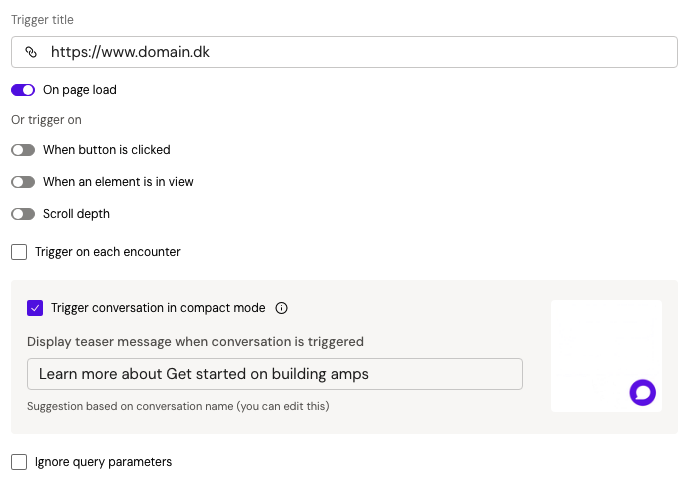This screenshot has width=689, height=482.
Task: Uncheck Trigger conversation in compact mode checkbox
Action: pos(35,308)
